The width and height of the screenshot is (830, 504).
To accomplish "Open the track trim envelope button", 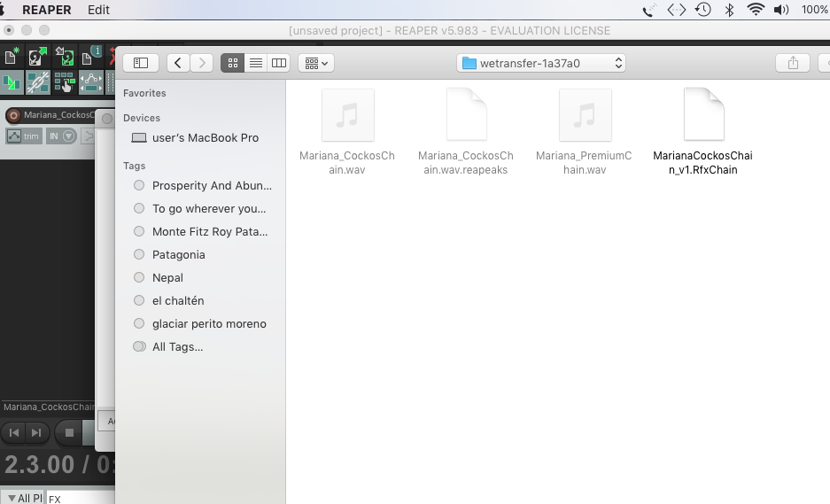I will 24,136.
